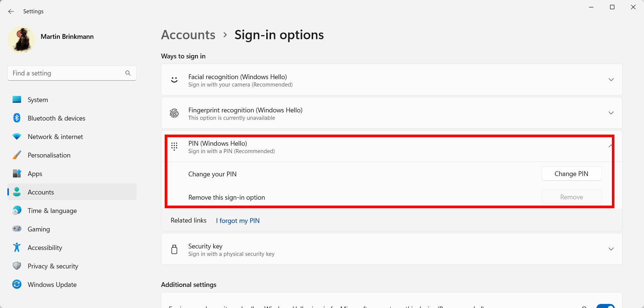Select Time & language category
The height and width of the screenshot is (308, 644).
[x=72, y=210]
